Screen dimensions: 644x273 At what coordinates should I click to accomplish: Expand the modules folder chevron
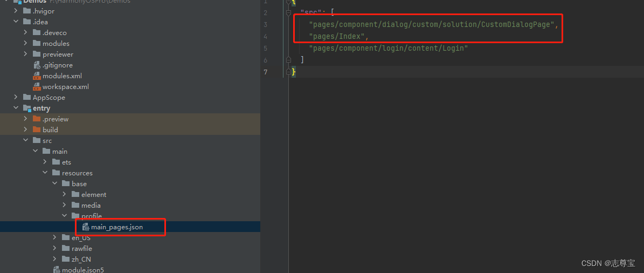pyautogui.click(x=25, y=43)
